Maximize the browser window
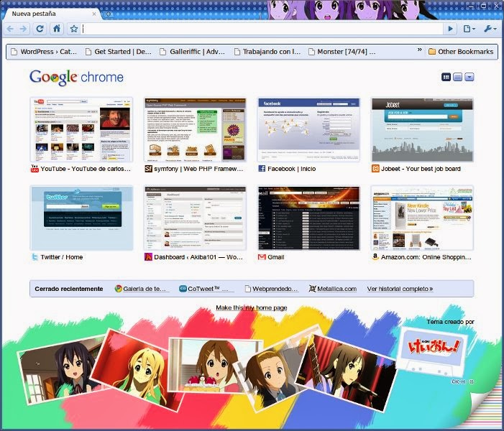 (483, 6)
